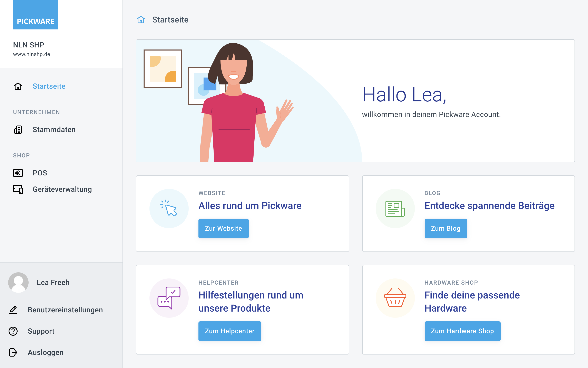The height and width of the screenshot is (368, 588).
Task: Open Benutzereinstellungen
Action: tap(65, 310)
